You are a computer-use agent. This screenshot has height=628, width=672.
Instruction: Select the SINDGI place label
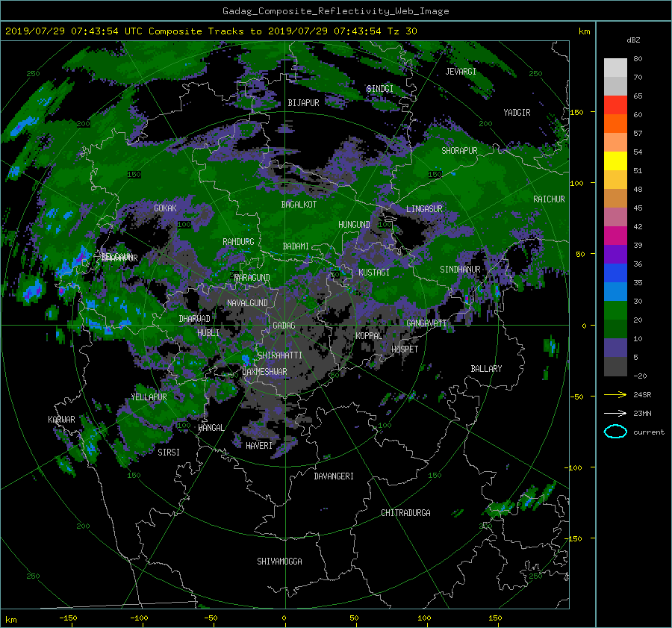point(380,89)
